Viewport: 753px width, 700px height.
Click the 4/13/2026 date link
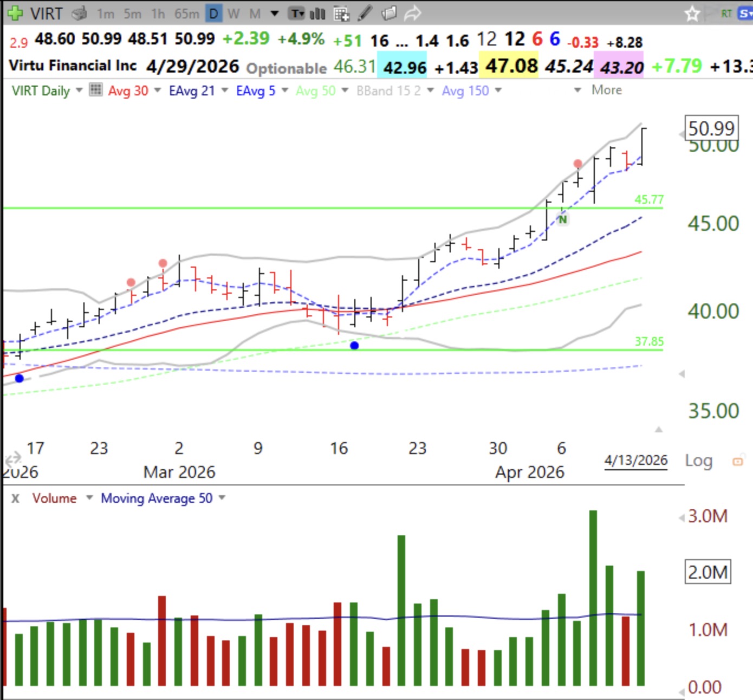point(636,461)
